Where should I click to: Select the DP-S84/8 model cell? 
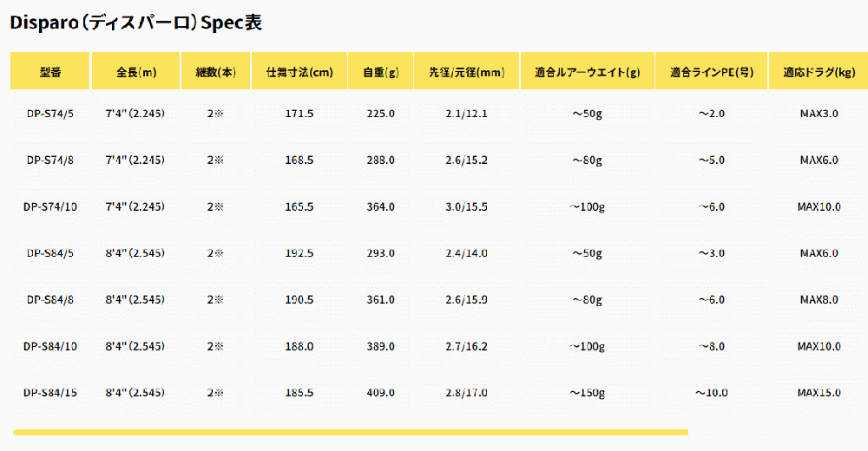50,299
